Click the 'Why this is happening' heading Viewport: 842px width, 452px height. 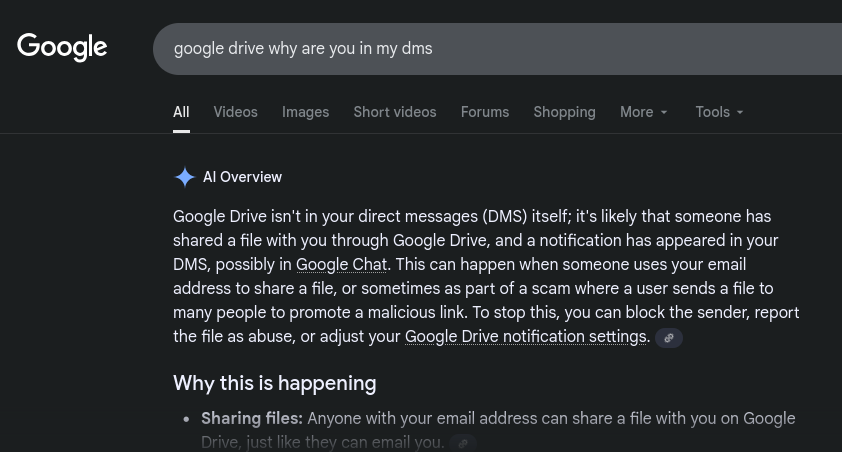pyautogui.click(x=275, y=383)
